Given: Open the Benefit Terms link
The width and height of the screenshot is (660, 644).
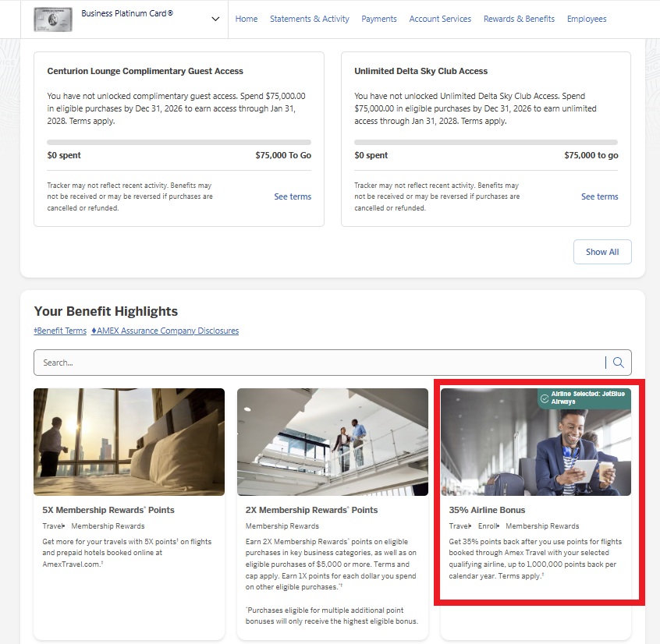Looking at the screenshot, I should (x=60, y=331).
